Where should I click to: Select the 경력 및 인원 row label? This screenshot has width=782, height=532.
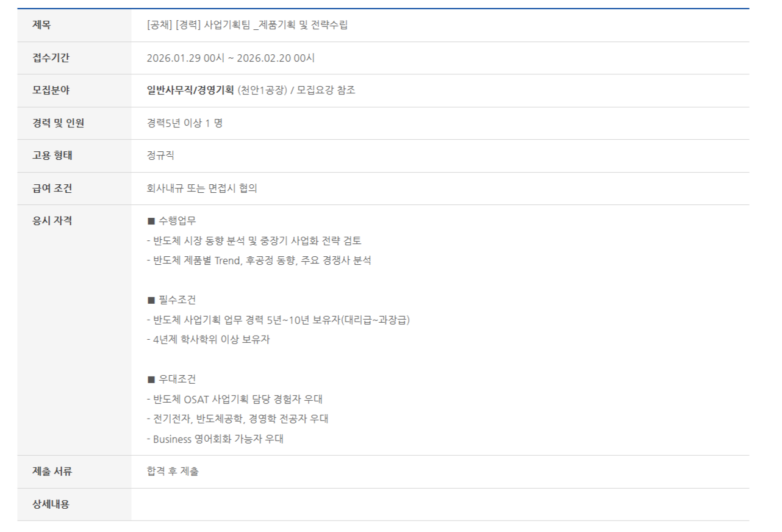point(59,123)
